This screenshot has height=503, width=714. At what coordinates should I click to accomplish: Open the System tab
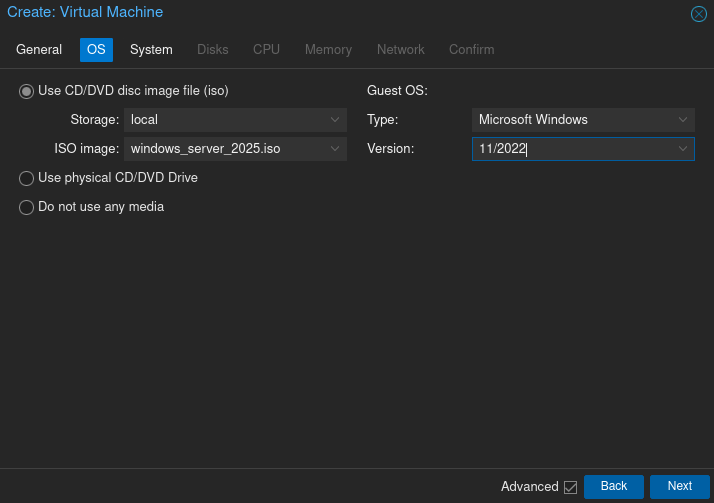click(x=151, y=50)
